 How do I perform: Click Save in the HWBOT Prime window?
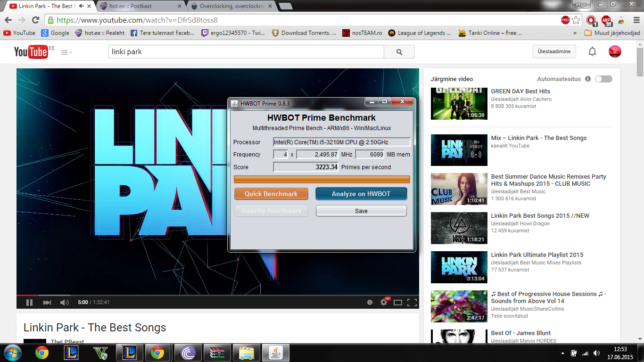(361, 211)
